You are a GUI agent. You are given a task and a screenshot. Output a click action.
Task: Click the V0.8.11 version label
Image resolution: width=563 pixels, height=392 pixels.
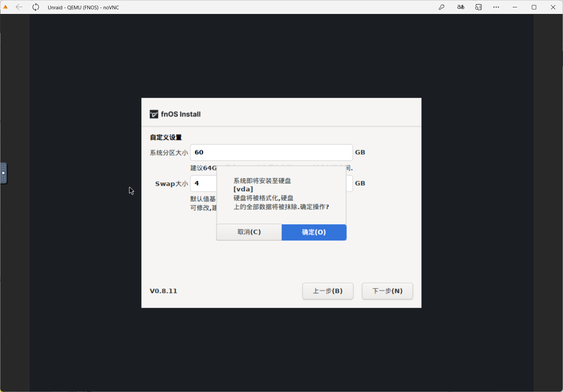pos(163,291)
